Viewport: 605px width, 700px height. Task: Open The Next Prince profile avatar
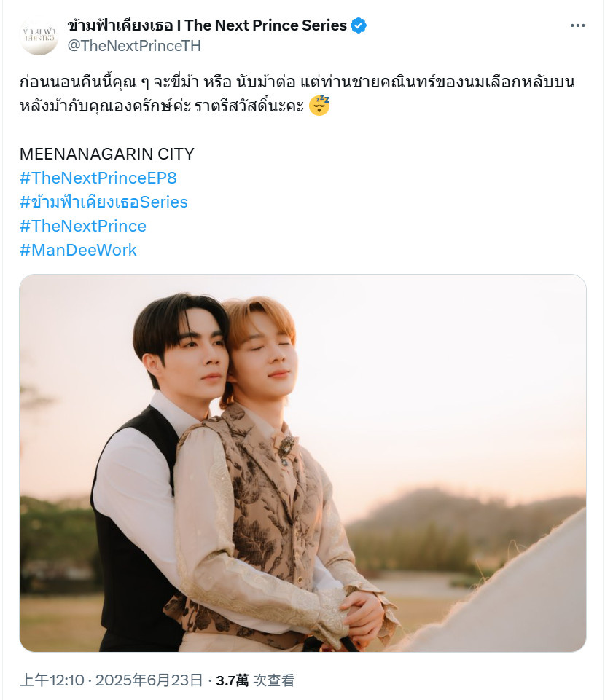[x=39, y=36]
